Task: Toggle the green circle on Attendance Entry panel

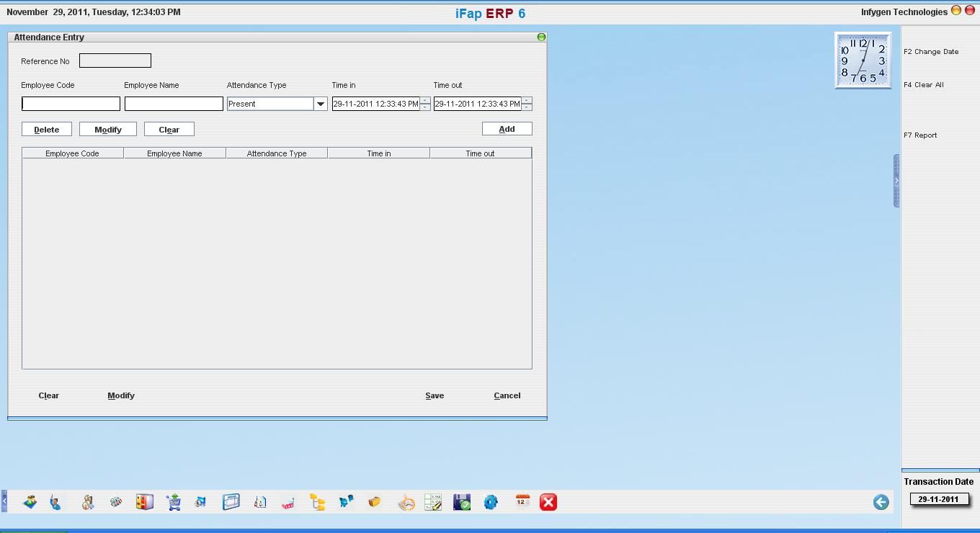Action: click(x=541, y=37)
